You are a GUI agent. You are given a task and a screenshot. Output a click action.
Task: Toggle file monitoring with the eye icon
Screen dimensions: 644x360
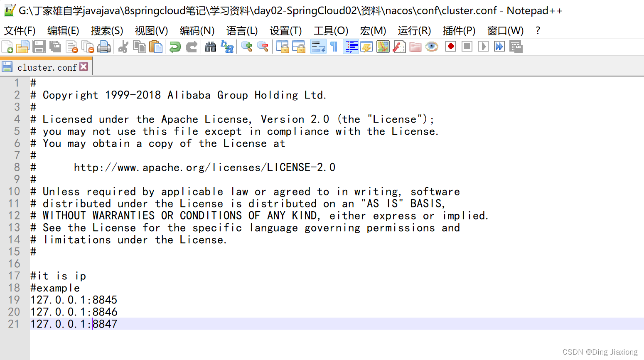tap(432, 47)
